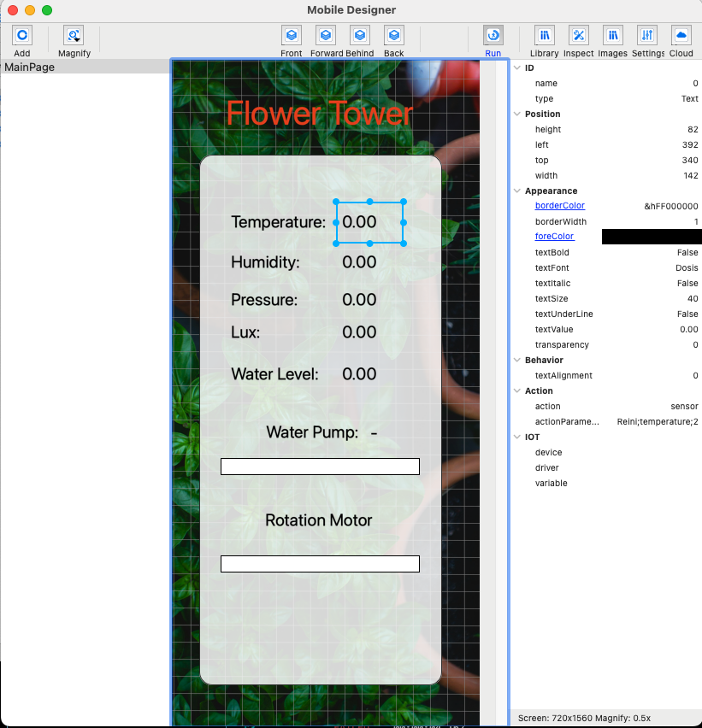This screenshot has width=702, height=728.
Task: Click the black foreColor swatch
Action: (651, 237)
